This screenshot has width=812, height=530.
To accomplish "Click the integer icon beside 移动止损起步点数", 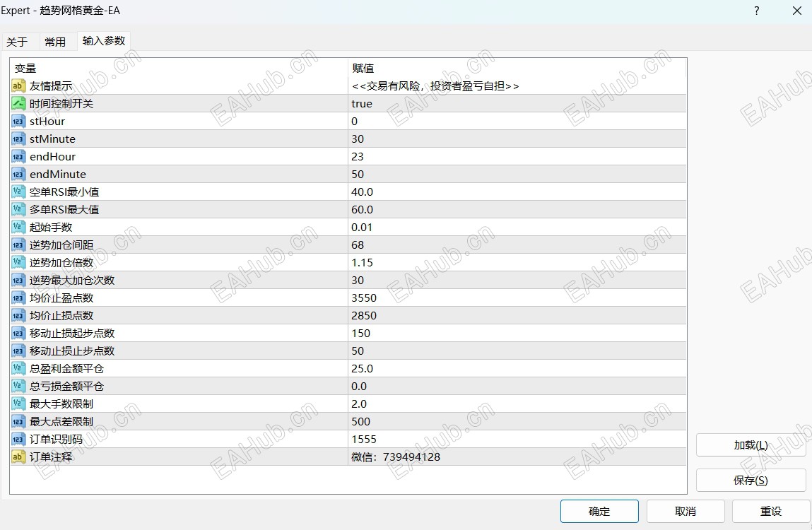I will click(18, 333).
